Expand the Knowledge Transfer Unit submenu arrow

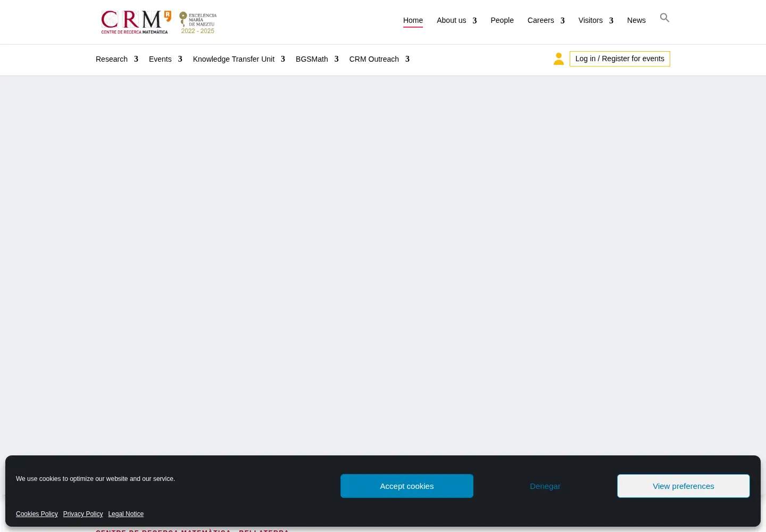tap(283, 59)
